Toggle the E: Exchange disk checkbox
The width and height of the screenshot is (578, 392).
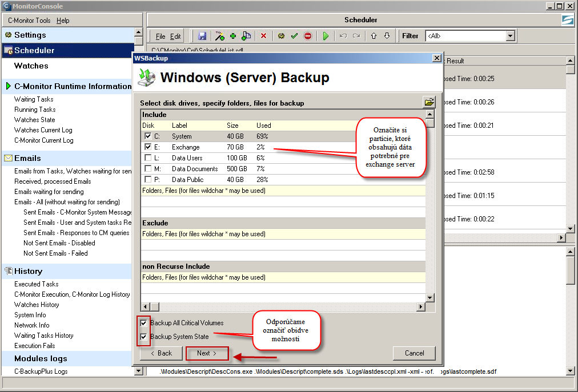click(x=148, y=147)
